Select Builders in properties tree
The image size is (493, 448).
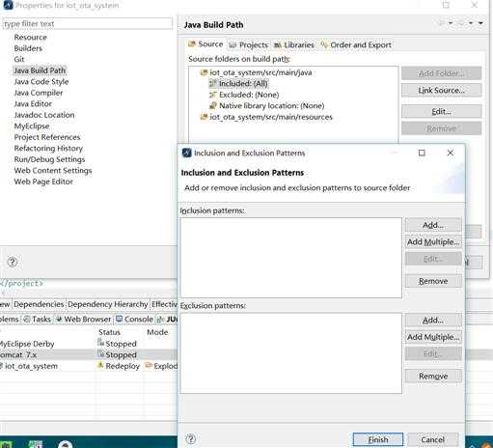pyautogui.click(x=28, y=48)
